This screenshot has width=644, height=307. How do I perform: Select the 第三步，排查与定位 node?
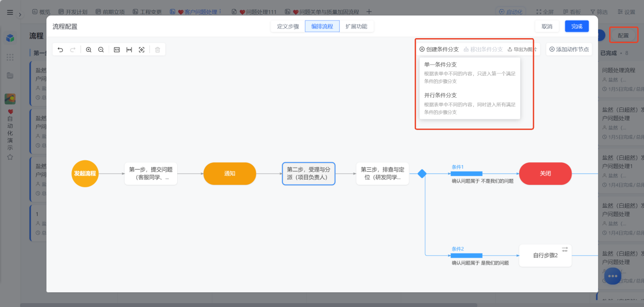383,174
